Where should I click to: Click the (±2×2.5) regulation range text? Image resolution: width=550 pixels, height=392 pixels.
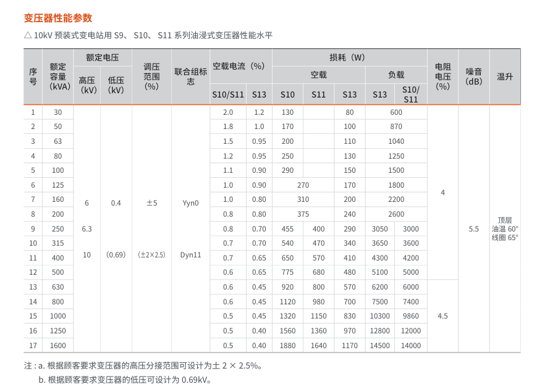click(x=151, y=254)
